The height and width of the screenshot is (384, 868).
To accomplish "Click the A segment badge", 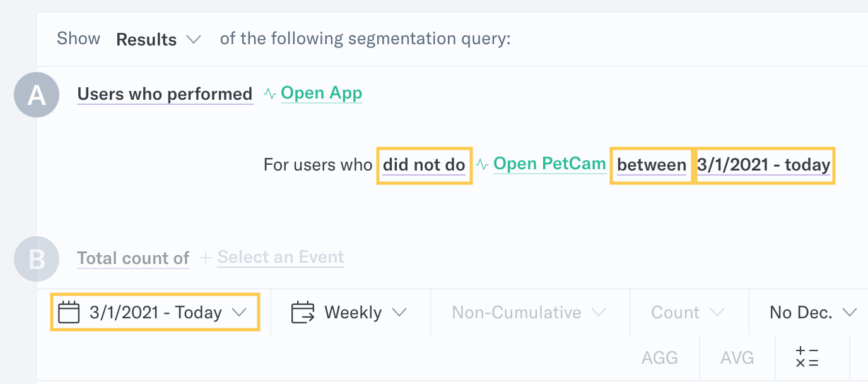I will tap(37, 95).
